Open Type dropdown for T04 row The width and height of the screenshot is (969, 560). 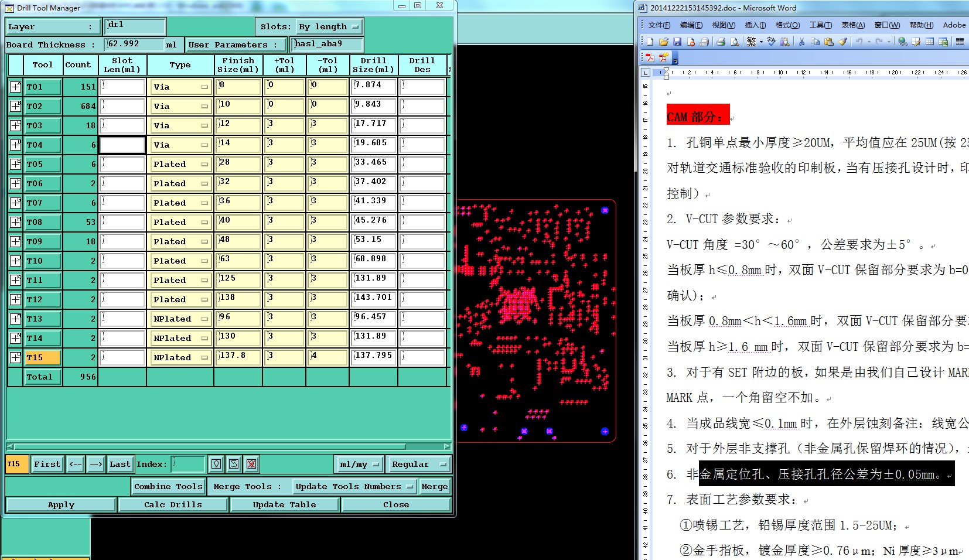tap(180, 145)
